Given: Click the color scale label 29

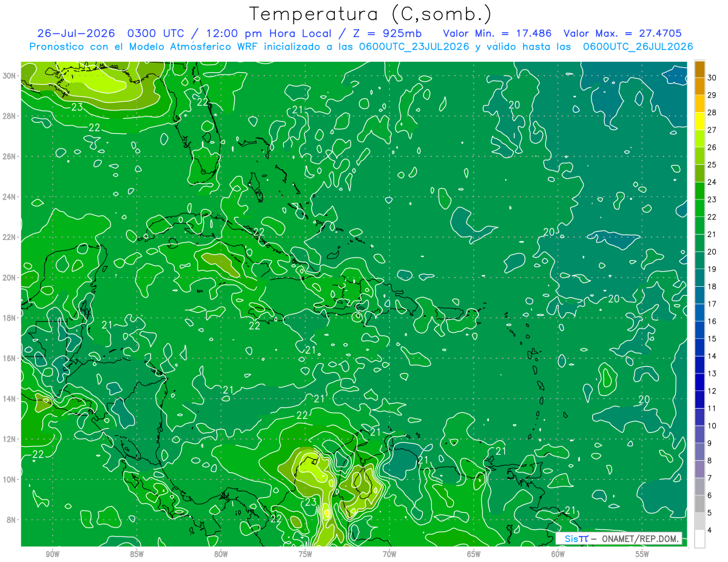Looking at the screenshot, I should click(x=712, y=95).
